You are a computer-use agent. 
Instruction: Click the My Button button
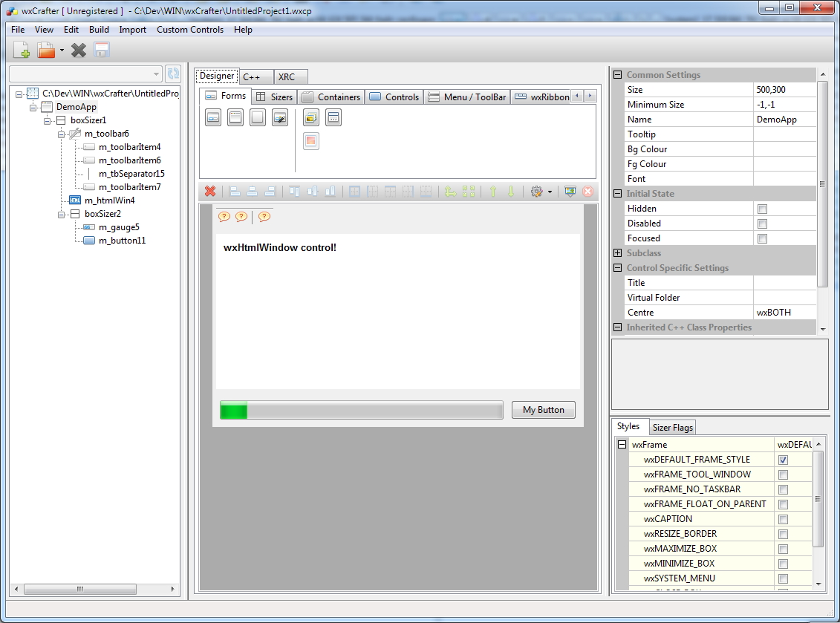(543, 410)
